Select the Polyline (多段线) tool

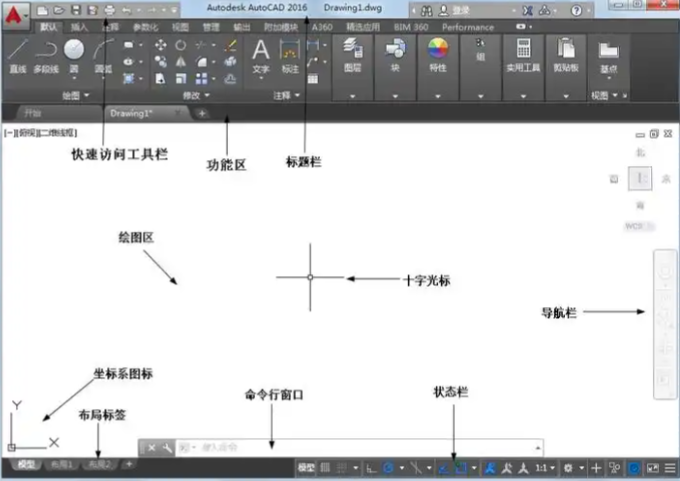[x=46, y=56]
